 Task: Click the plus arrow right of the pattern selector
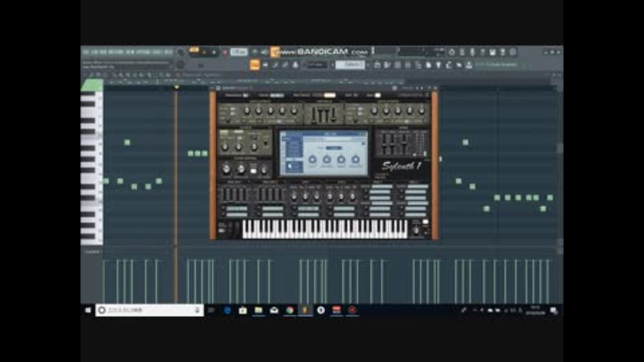[x=368, y=65]
